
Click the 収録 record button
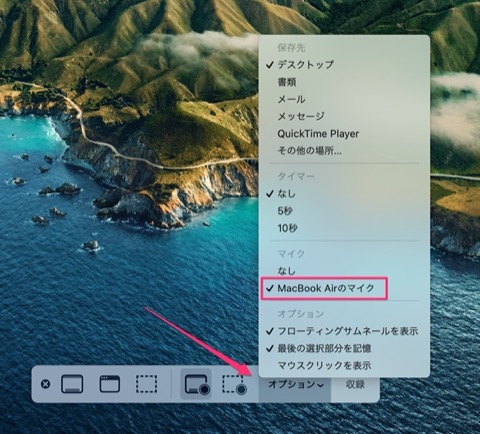(x=355, y=384)
